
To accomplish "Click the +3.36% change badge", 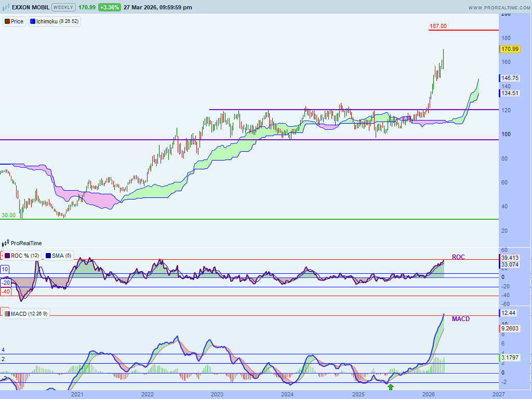I will point(110,7).
